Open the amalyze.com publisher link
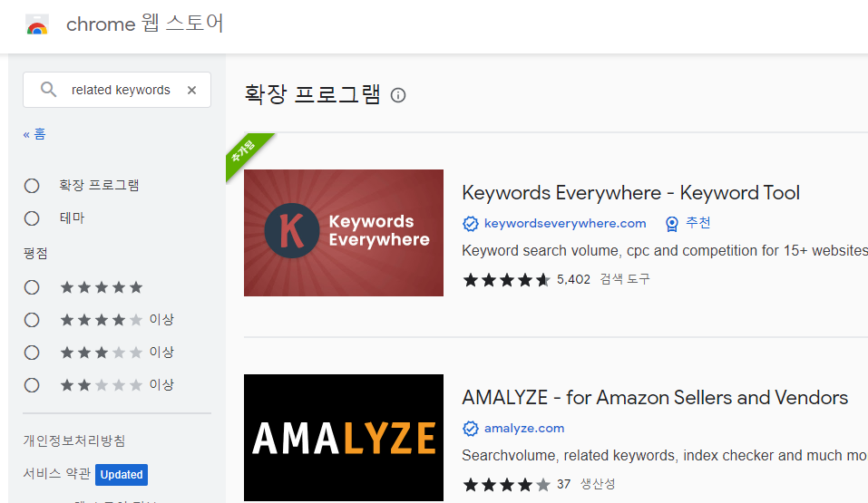 tap(524, 428)
